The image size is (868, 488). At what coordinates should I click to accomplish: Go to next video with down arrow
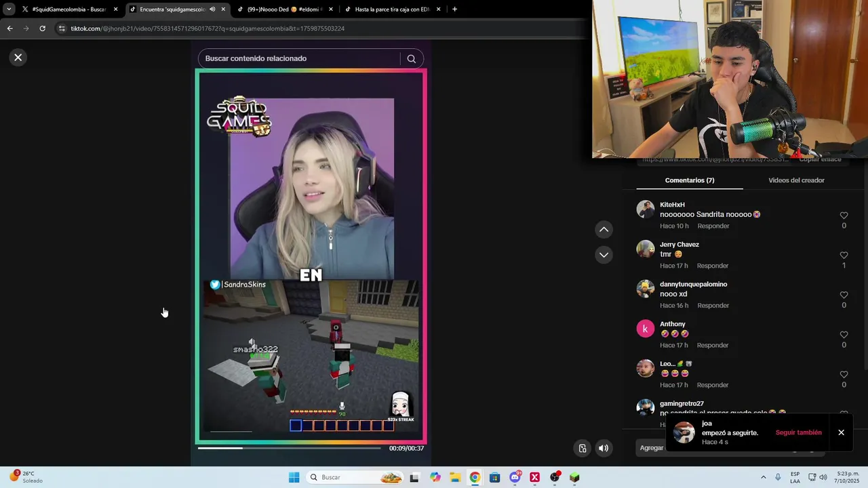pos(604,255)
